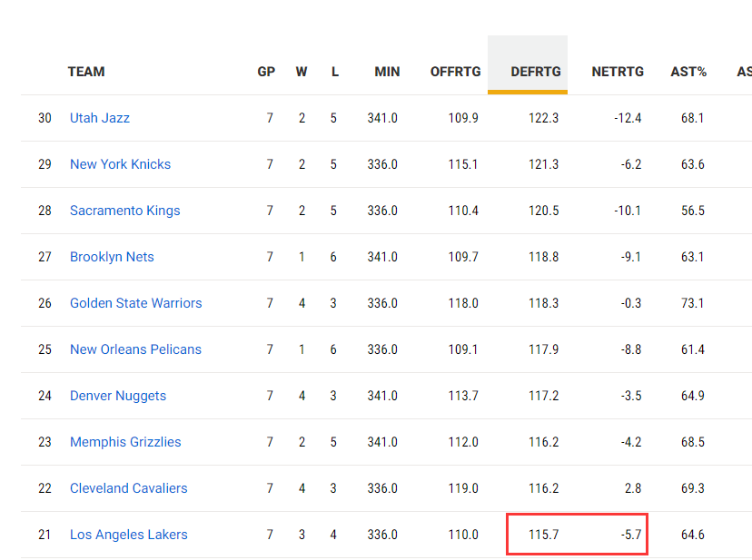Sort by the AST% column header
Screen dimensions: 752x560
688,72
